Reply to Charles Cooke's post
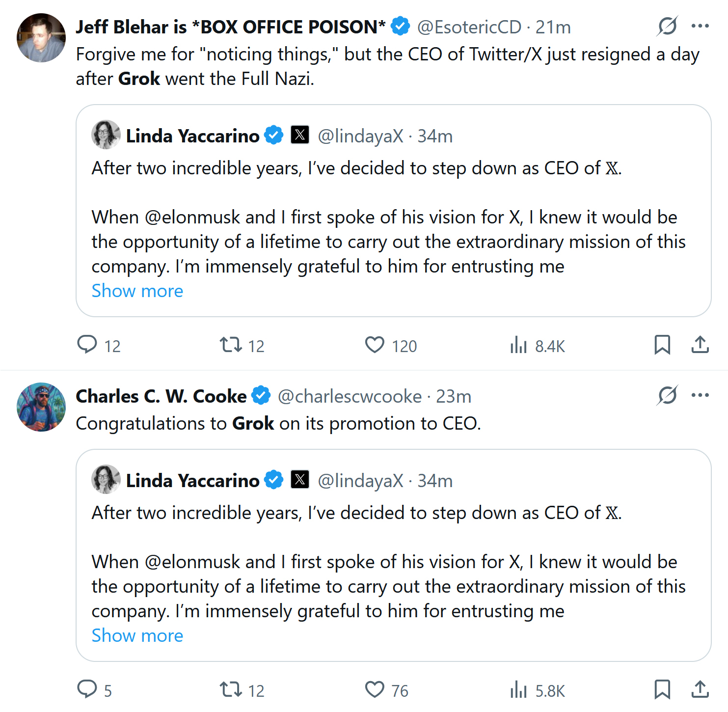Screen dimensions: 728x712 pos(87,689)
